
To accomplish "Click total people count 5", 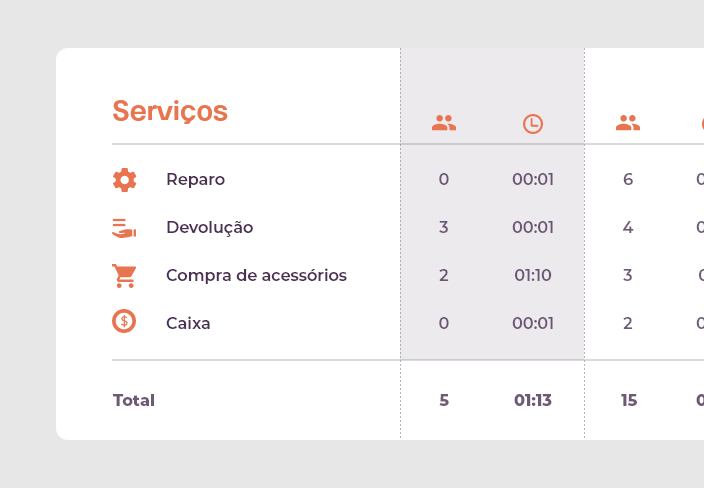I will point(444,400).
